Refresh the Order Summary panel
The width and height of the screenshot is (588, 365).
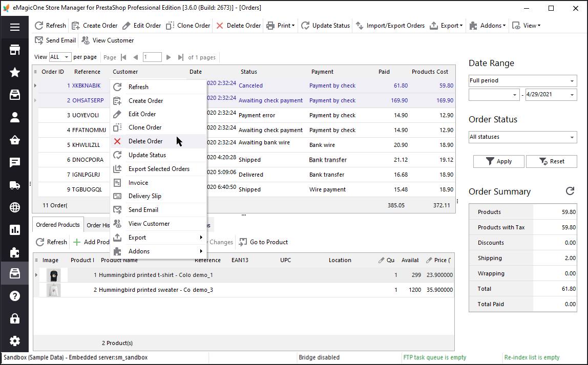coord(570,191)
